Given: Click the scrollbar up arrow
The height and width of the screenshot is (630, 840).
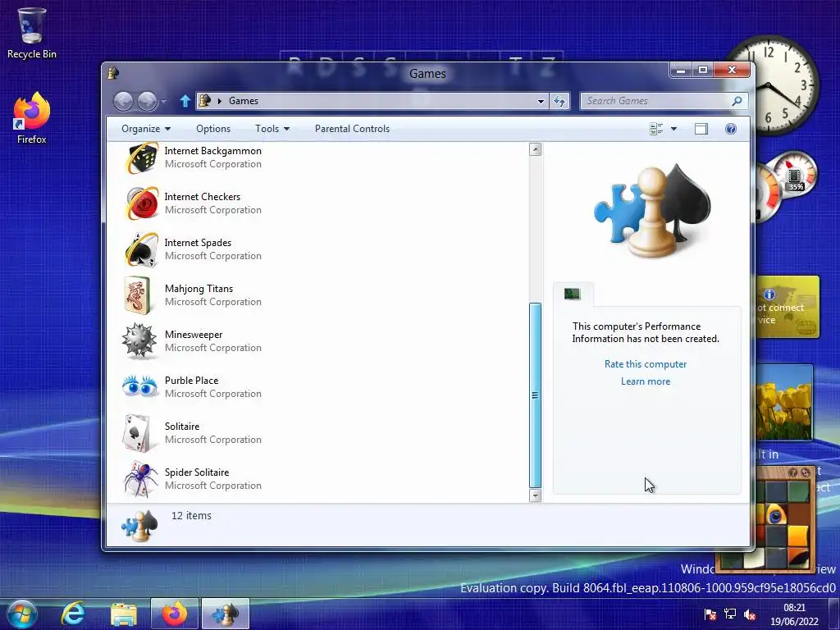Looking at the screenshot, I should pyautogui.click(x=535, y=149).
